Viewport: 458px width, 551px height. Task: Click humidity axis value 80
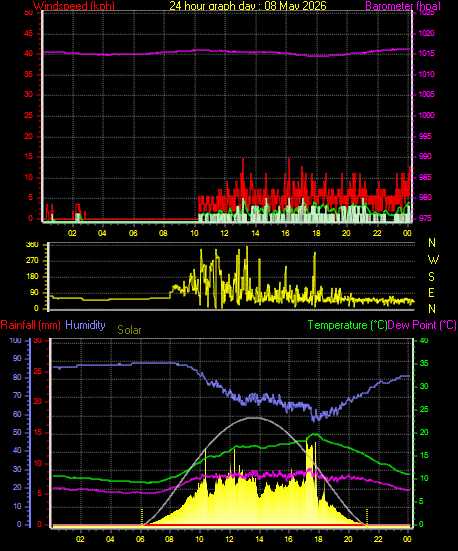tap(18, 377)
